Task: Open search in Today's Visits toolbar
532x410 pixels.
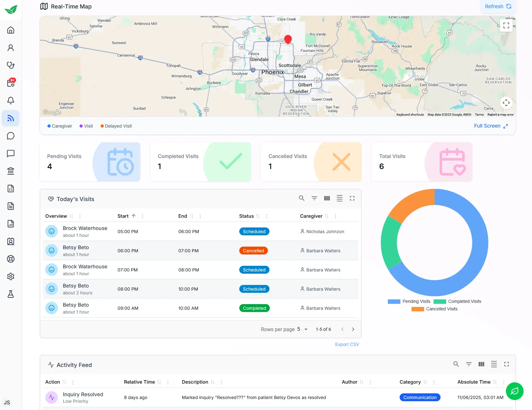Action: coord(302,198)
